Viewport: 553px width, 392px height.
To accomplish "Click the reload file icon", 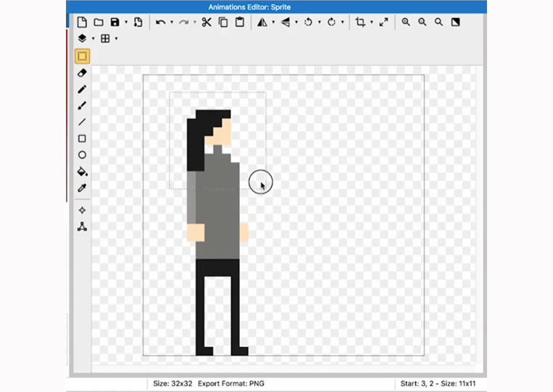I will (x=138, y=22).
